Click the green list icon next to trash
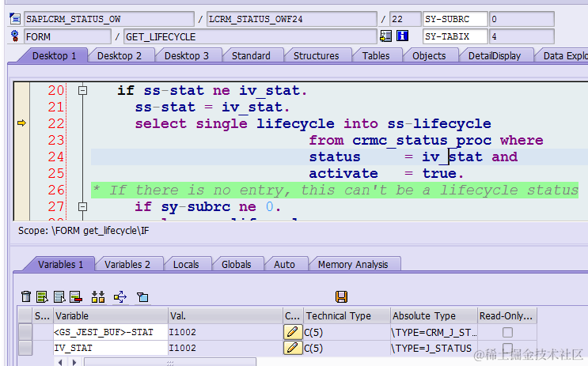The image size is (588, 366). tap(42, 296)
